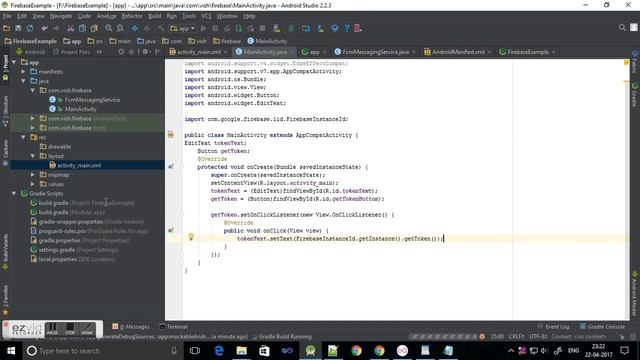Click the Synchronize toolbar icon
This screenshot has width=640, height=360.
coord(30,28)
